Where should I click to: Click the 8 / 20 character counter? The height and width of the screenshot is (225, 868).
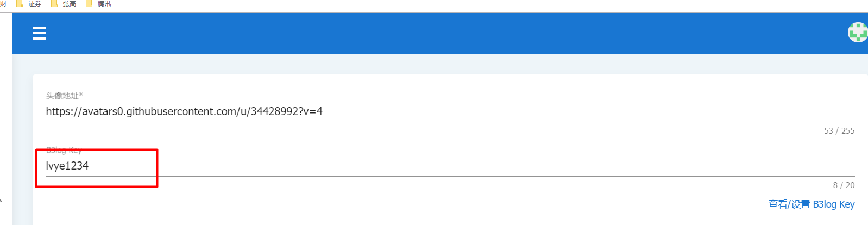pyautogui.click(x=843, y=185)
